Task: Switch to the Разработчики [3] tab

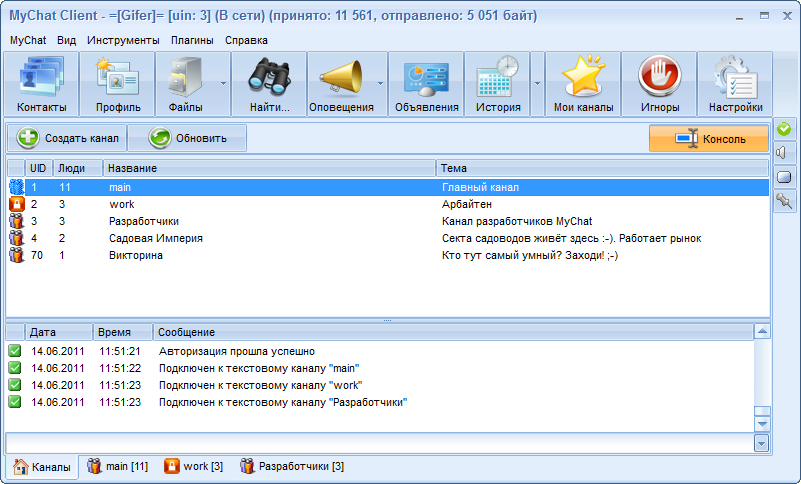Action: click(292, 466)
